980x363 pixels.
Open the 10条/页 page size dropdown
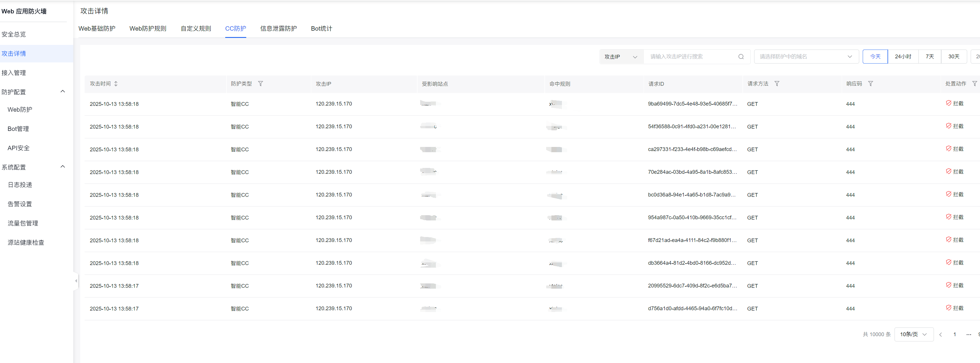(913, 334)
